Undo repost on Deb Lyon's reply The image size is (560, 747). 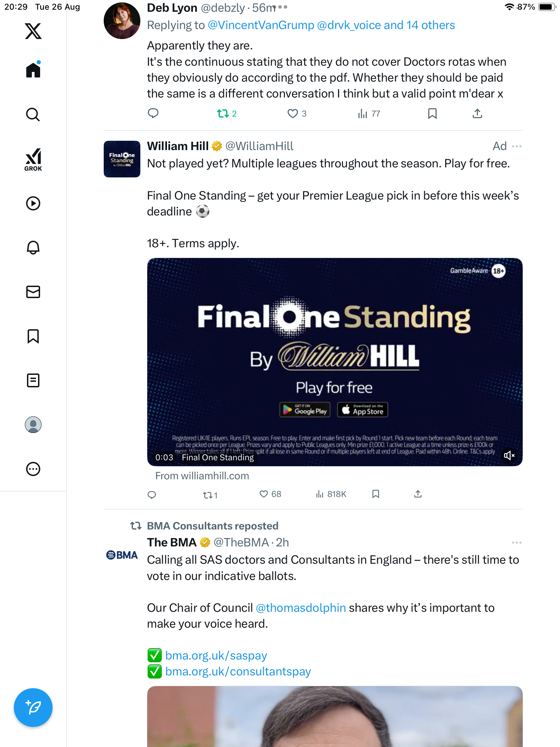pos(223,113)
